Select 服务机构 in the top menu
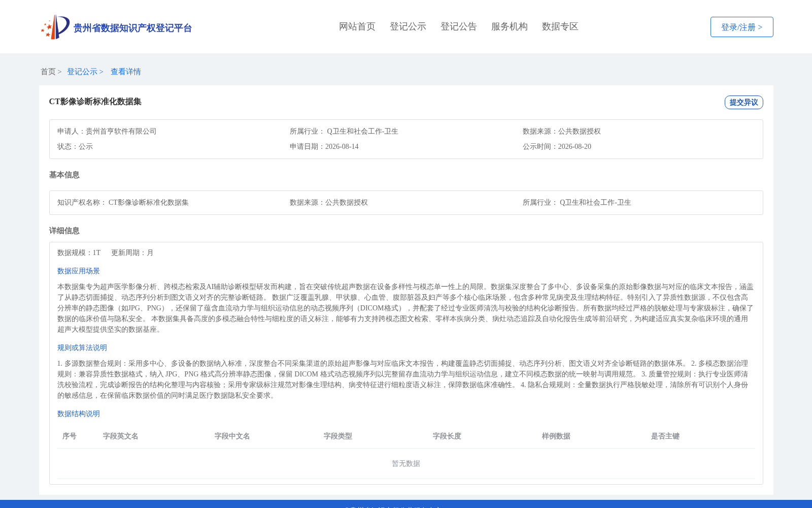Screen dimensions: 812x508 510,26
